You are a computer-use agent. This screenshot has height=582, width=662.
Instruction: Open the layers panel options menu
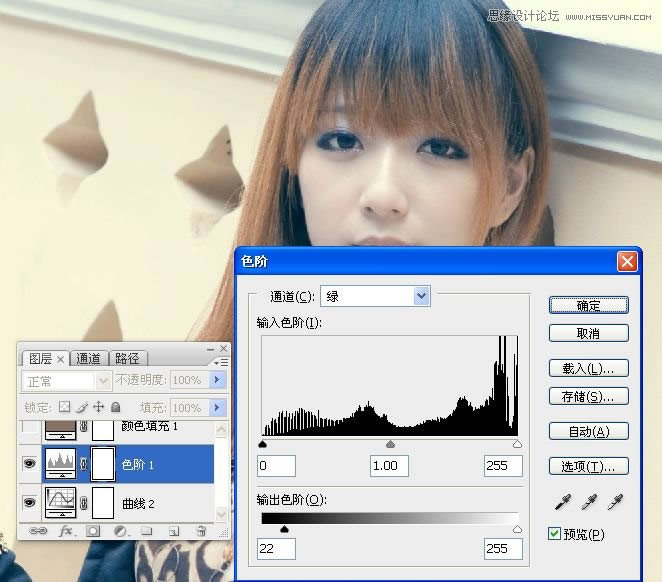point(223,361)
